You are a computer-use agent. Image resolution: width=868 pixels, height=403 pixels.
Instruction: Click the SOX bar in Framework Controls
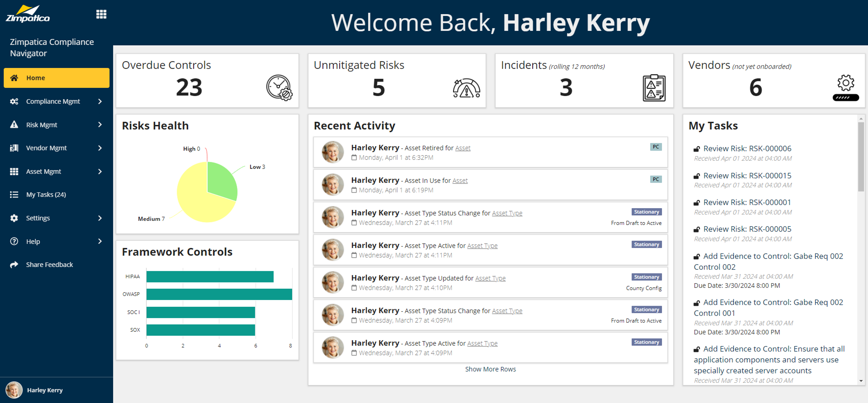coord(201,330)
